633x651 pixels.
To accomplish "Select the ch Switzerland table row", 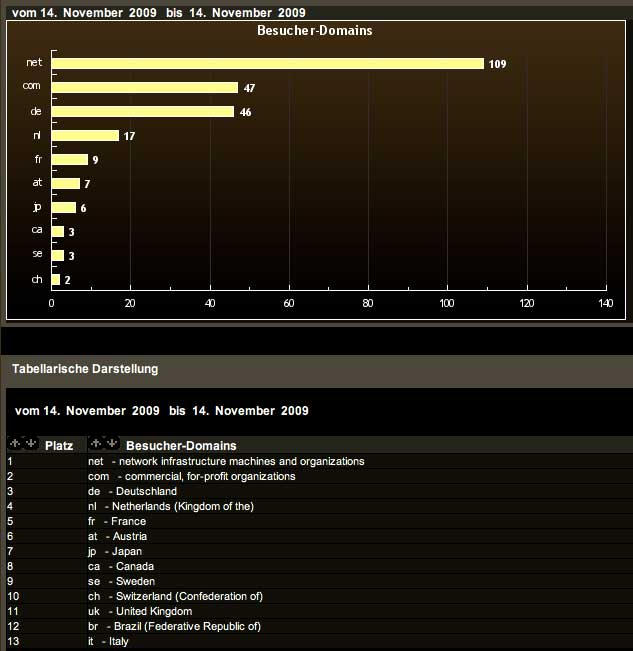I will click(x=175, y=596).
